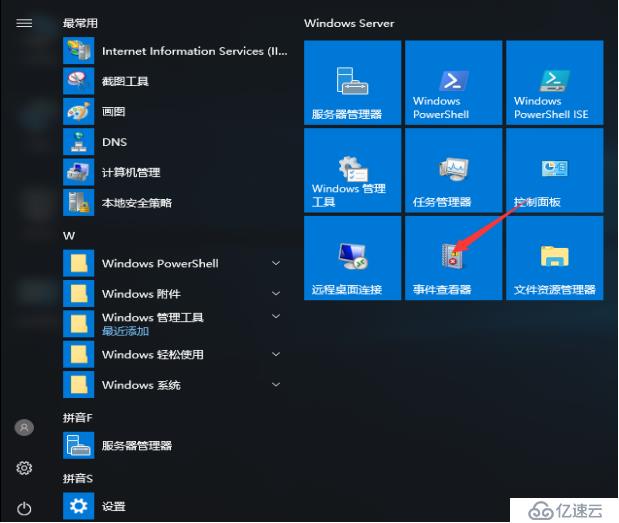Launch the Windows PowerShell ISE tile

click(x=555, y=82)
